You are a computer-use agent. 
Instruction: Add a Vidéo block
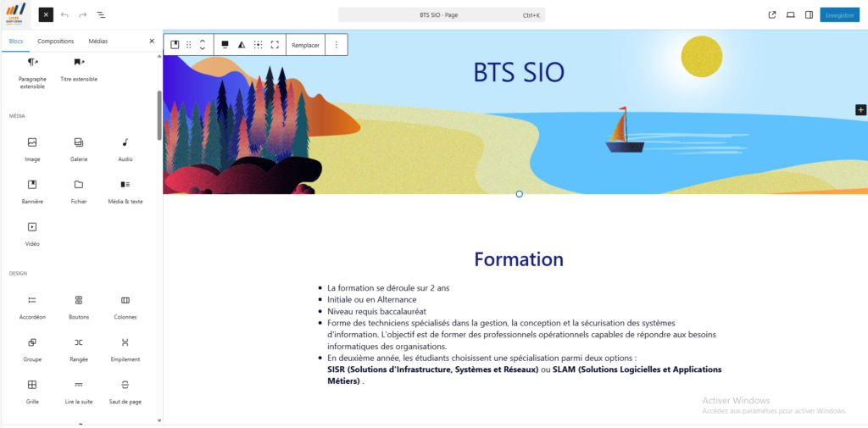pos(32,233)
